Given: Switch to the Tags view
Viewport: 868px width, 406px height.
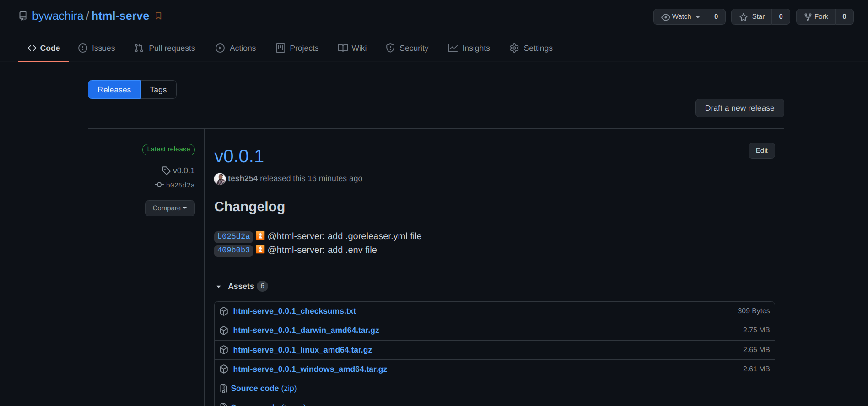Looking at the screenshot, I should coord(158,90).
